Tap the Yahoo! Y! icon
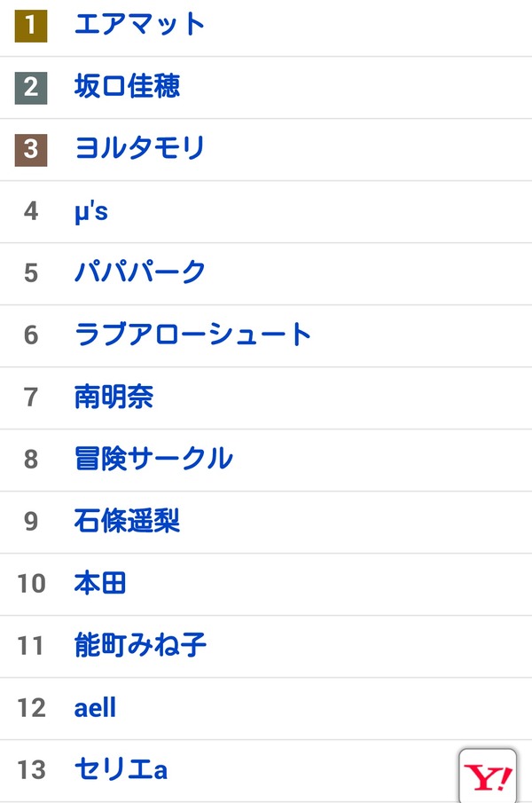Screen dimensions: 532x803 (x=488, y=776)
